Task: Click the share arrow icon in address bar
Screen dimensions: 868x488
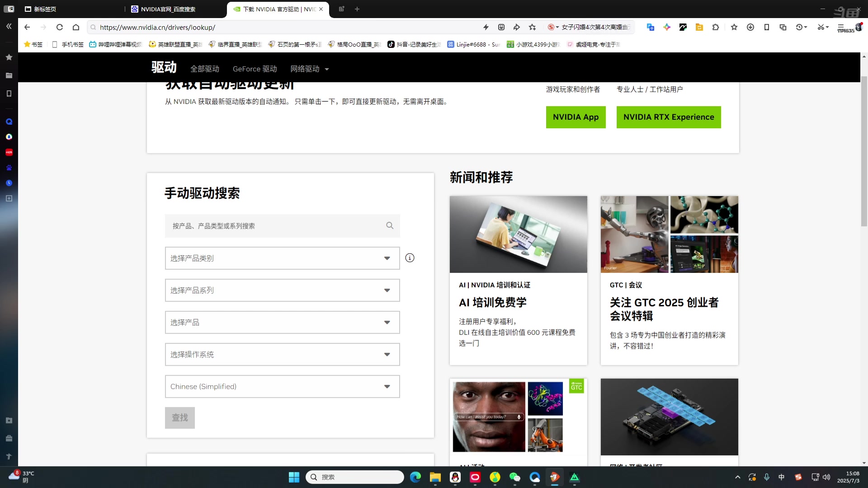Action: tap(517, 27)
